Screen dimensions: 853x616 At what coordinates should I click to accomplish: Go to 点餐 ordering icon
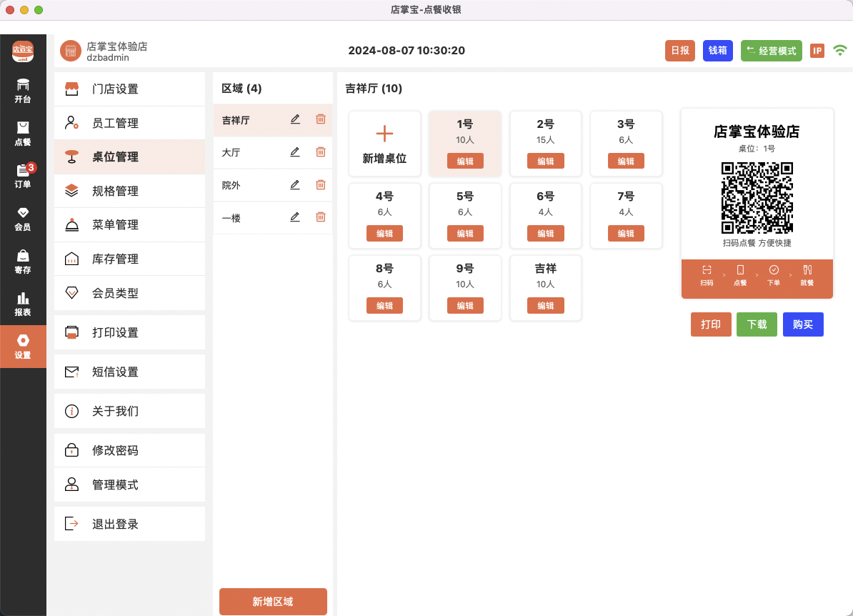(23, 134)
